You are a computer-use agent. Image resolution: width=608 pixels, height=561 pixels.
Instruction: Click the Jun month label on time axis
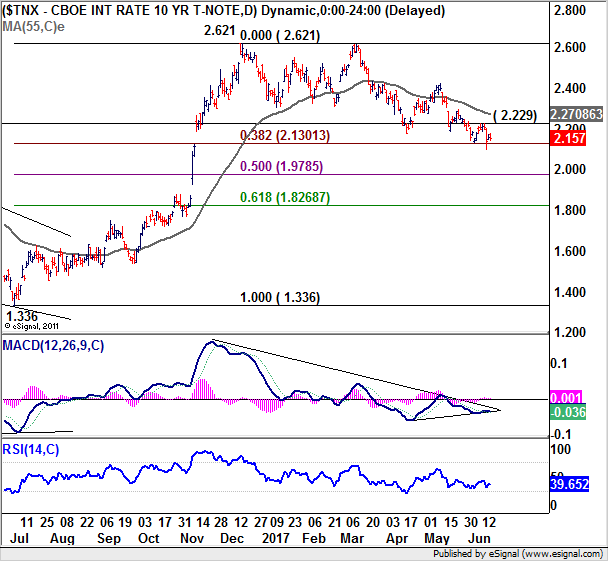(479, 539)
